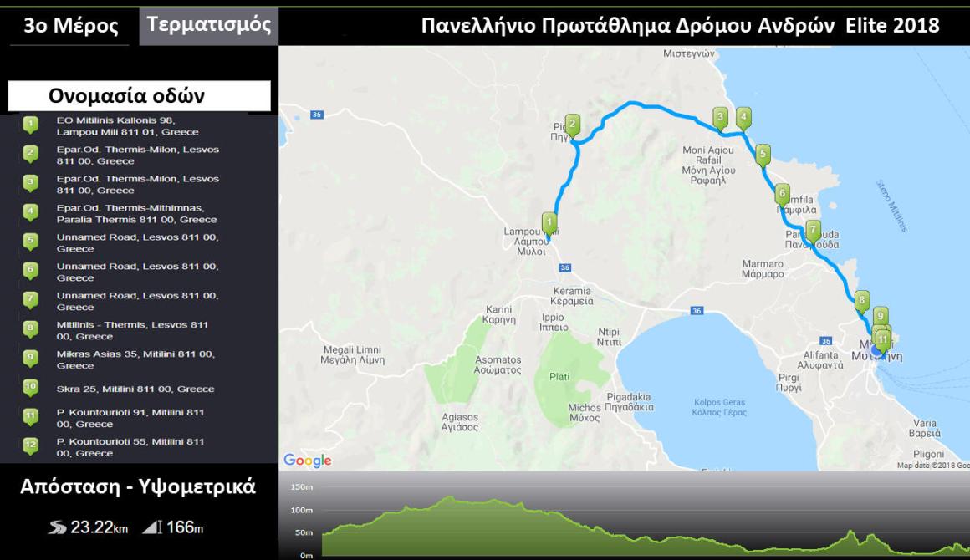Click list pin 4 beside Thermis-Mithimnas
The height and width of the screenshot is (560, 970).
point(30,212)
